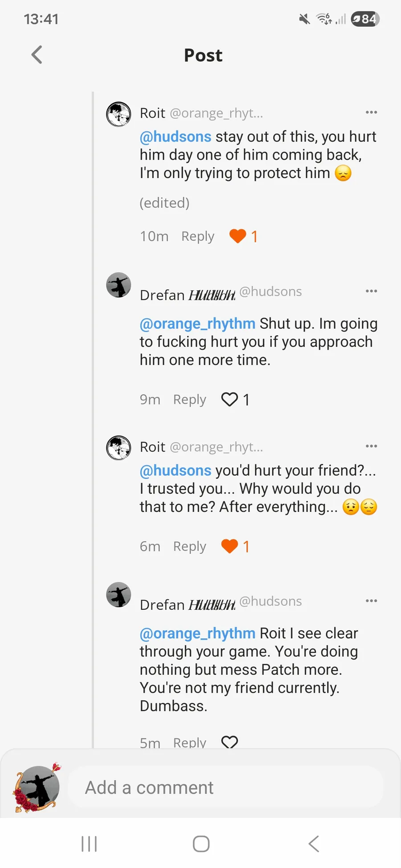
Task: Reply to Drefan's comment posted 9m ago
Action: [189, 400]
